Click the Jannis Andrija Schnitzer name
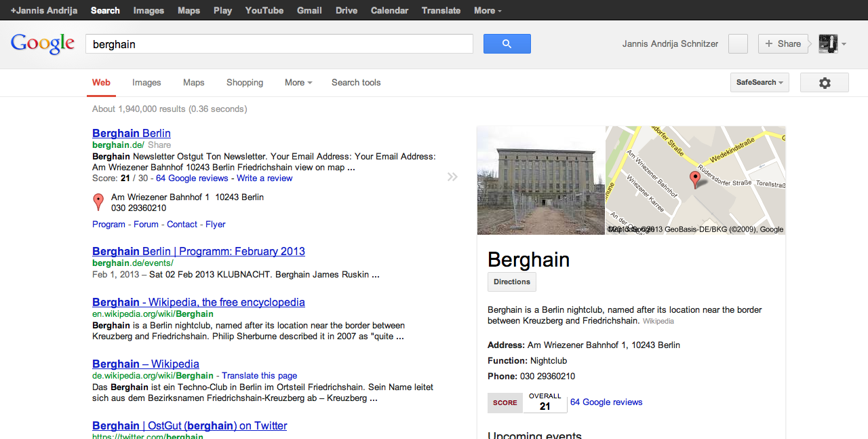This screenshot has height=439, width=868. pos(670,44)
